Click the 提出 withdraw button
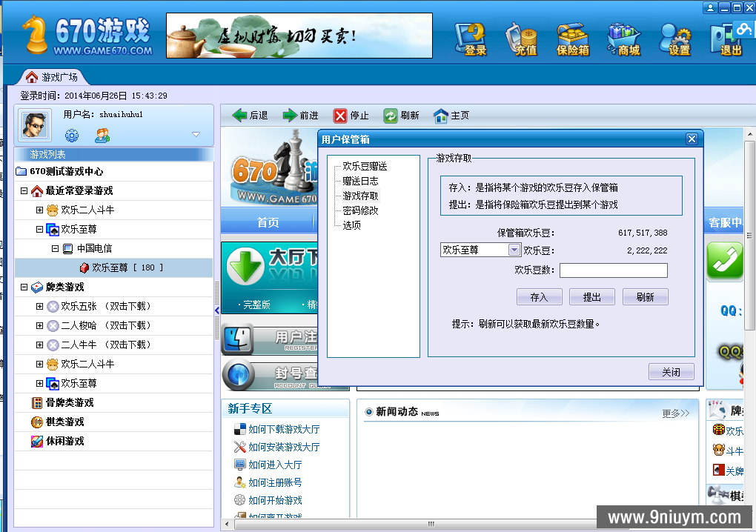The width and height of the screenshot is (756, 532). (x=592, y=297)
